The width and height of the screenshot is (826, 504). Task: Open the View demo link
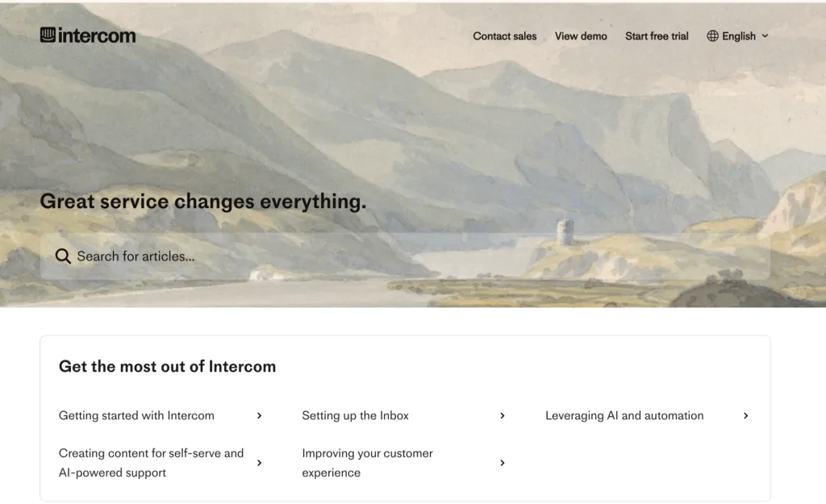coord(581,35)
